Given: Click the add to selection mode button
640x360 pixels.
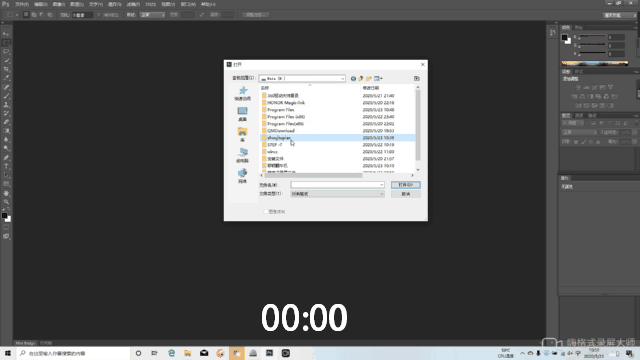Looking at the screenshot, I should pos(34,15).
